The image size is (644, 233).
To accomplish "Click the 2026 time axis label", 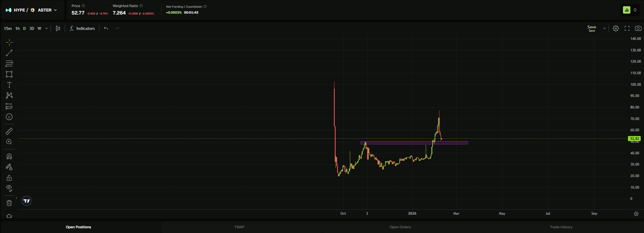I will pyautogui.click(x=412, y=213).
